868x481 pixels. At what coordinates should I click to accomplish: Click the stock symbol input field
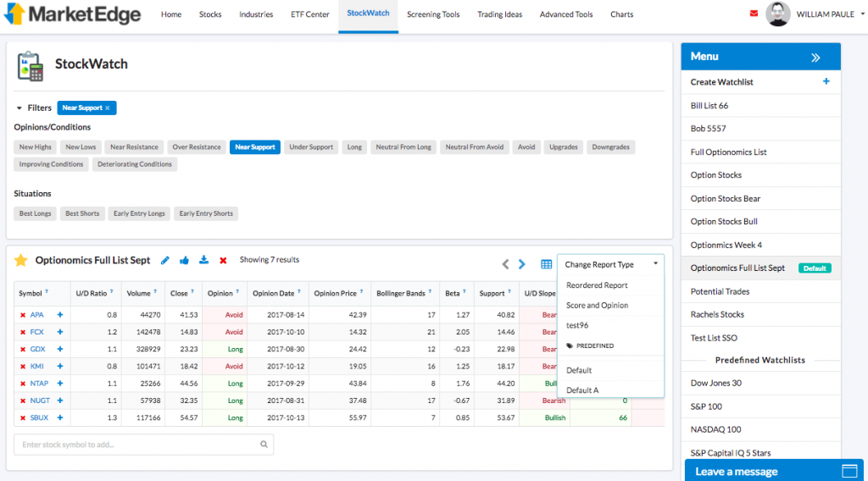pyautogui.click(x=143, y=445)
